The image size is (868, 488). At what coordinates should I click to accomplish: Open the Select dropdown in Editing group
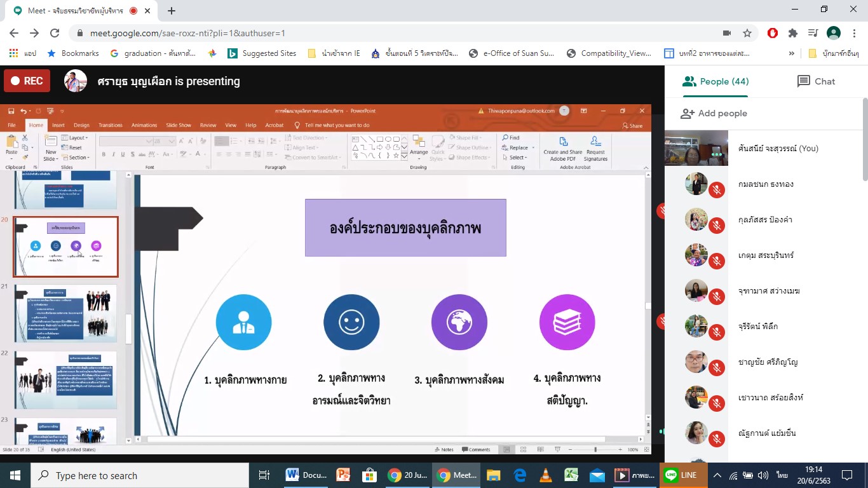coord(514,158)
